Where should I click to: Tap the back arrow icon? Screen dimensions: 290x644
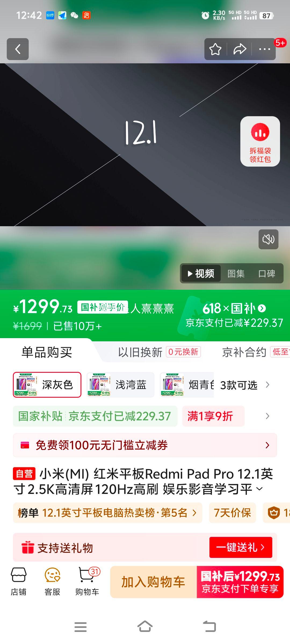(18, 49)
